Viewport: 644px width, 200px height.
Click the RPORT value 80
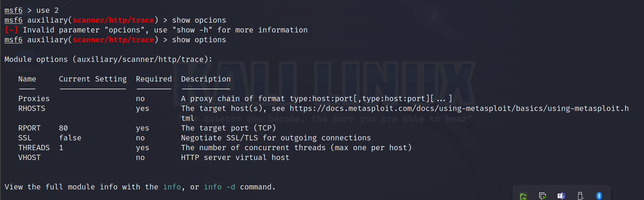tap(63, 128)
